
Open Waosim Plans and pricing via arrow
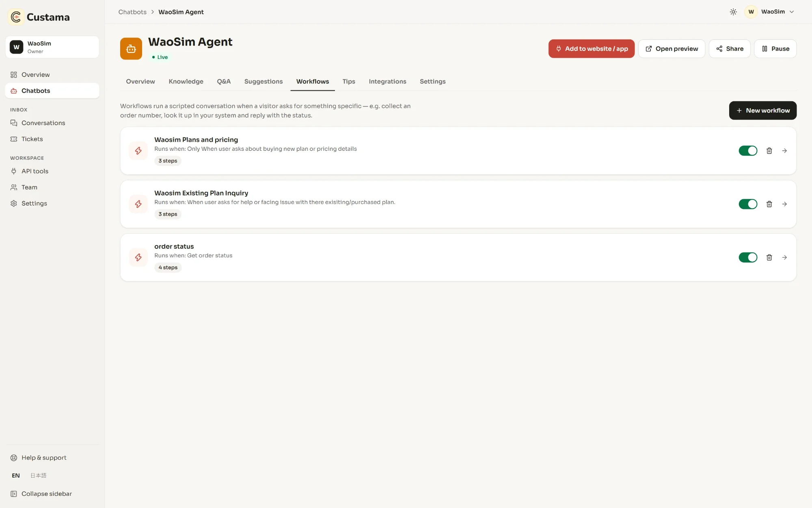pyautogui.click(x=784, y=151)
